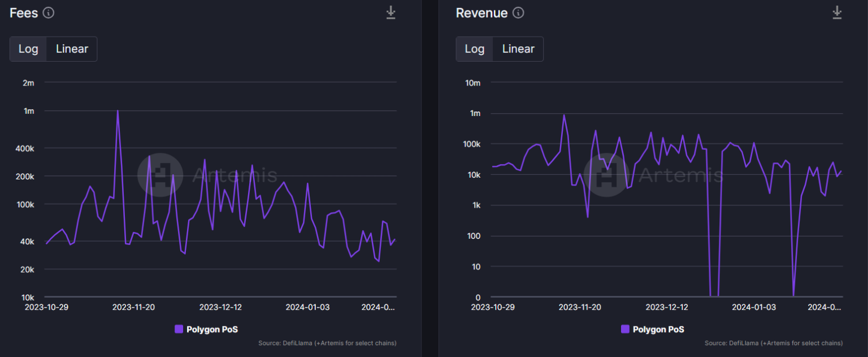Click Artemis watermark logo in Revenue chart
Image resolution: width=868 pixels, height=357 pixels.
tap(606, 174)
